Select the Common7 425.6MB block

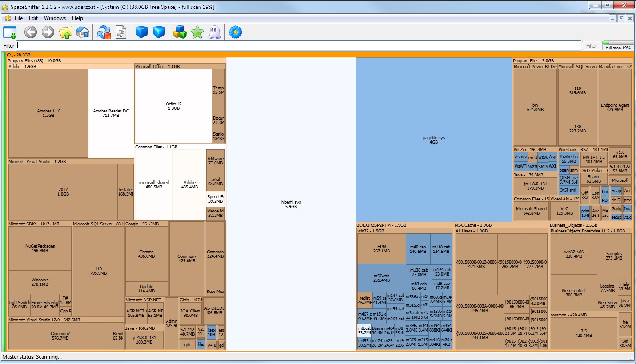pos(187,259)
